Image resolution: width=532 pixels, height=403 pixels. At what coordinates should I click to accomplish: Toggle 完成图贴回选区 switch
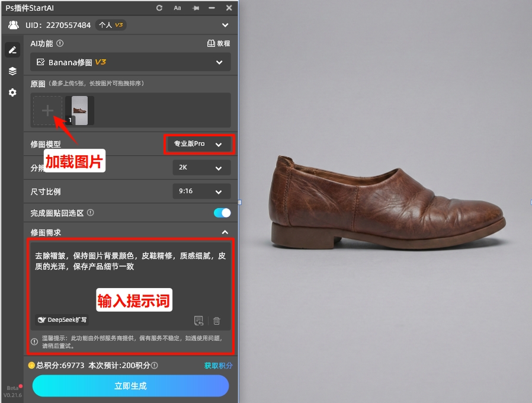[222, 212]
